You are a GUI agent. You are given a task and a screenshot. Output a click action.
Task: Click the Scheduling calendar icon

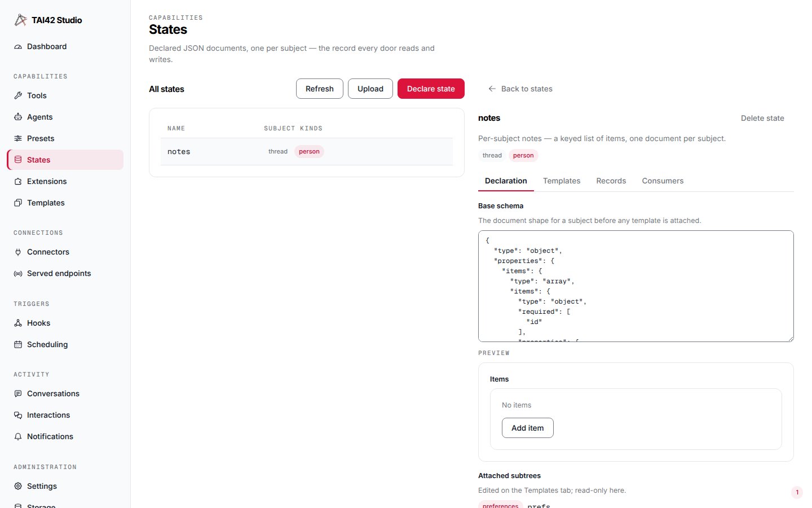pos(18,345)
